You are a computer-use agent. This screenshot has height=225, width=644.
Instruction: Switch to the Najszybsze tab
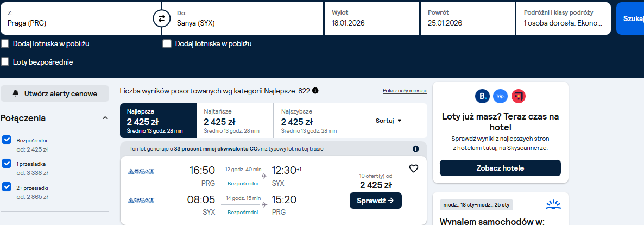click(x=312, y=121)
